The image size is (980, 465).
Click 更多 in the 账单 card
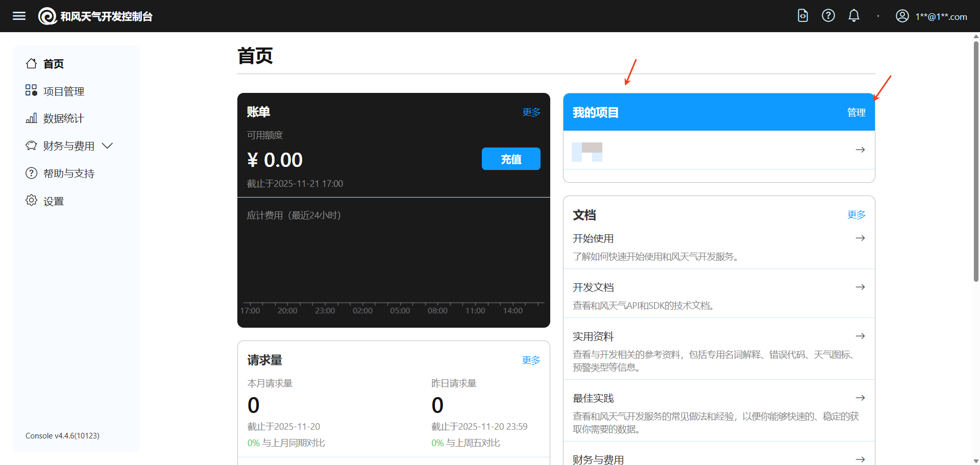(531, 112)
